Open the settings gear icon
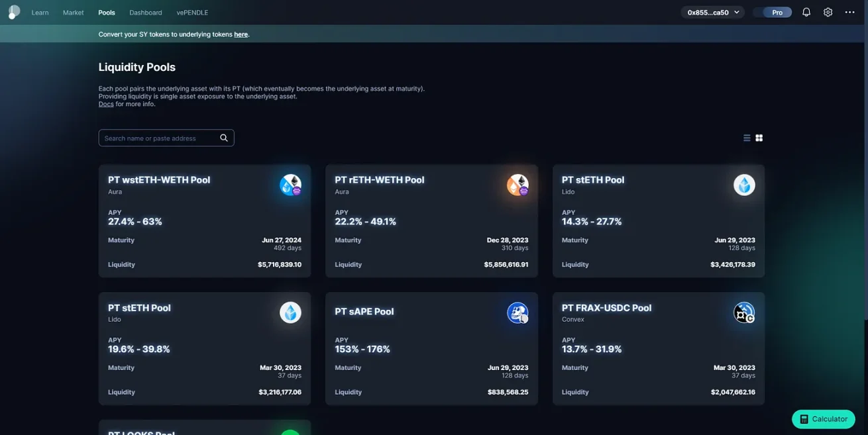 pos(828,12)
